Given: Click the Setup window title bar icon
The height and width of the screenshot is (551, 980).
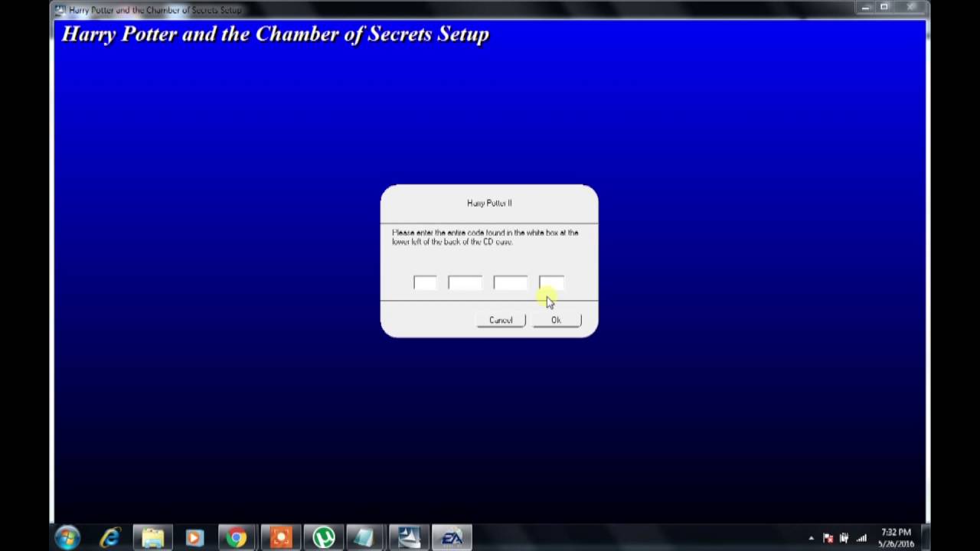Looking at the screenshot, I should pyautogui.click(x=60, y=10).
